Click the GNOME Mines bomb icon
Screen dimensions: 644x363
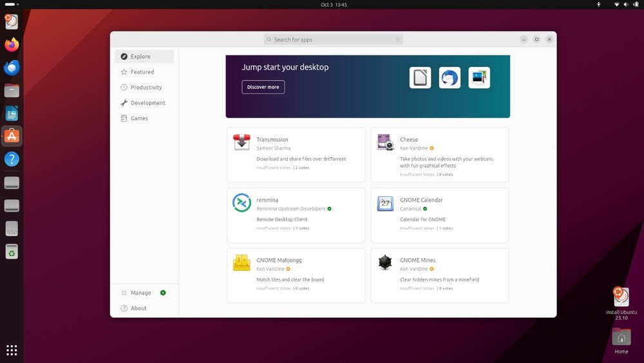[385, 262]
